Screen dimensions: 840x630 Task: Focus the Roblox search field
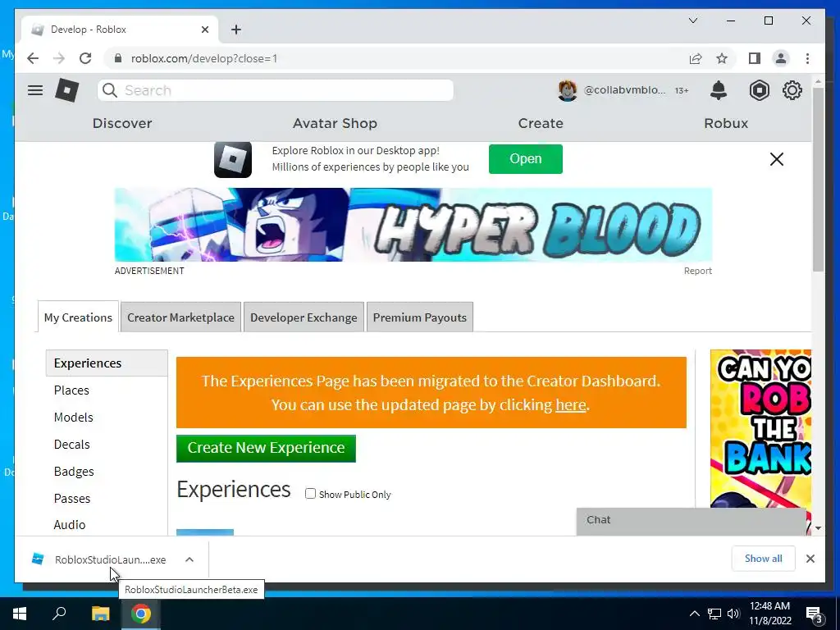[x=276, y=90]
